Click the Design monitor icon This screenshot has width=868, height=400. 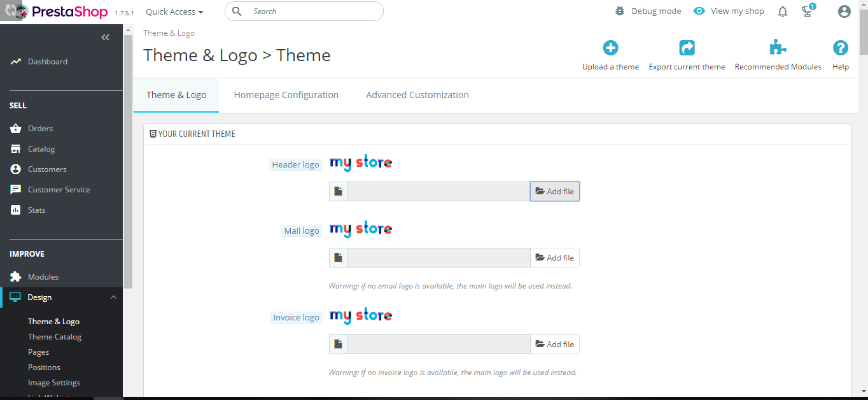click(x=15, y=297)
